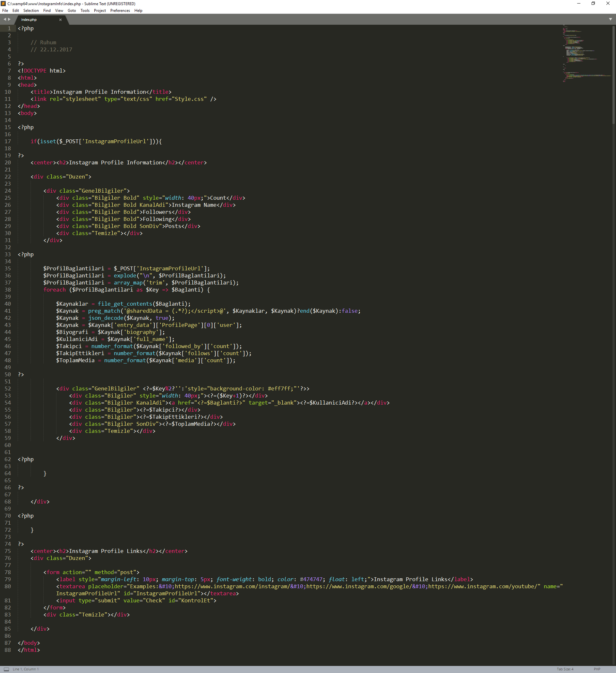616x673 pixels.
Task: Click line number 1 in gutter
Action: coord(9,28)
